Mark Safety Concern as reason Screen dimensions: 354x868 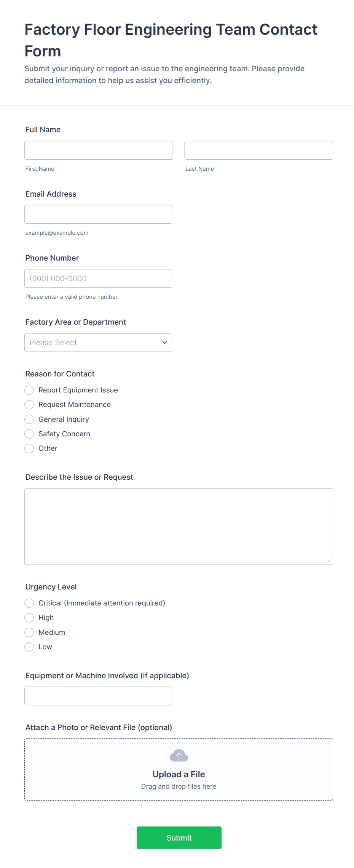click(29, 434)
